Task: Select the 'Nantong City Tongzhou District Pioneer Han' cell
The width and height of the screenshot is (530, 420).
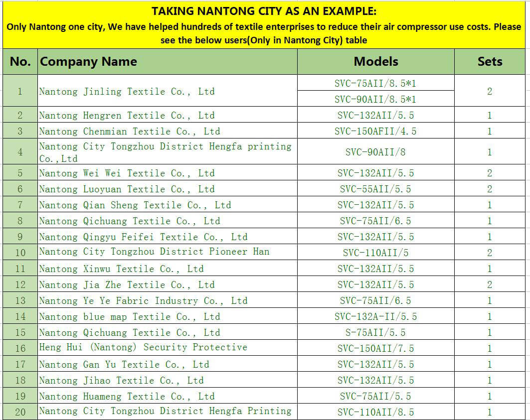Action: tap(168, 252)
